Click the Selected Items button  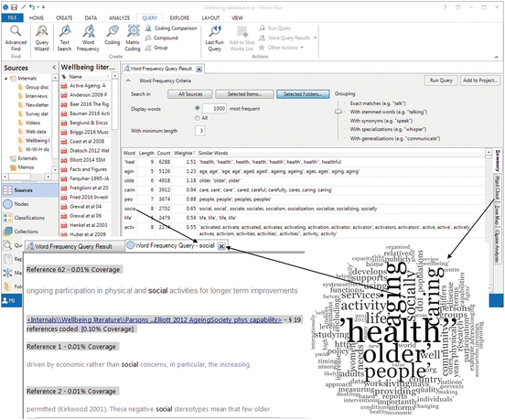[244, 94]
